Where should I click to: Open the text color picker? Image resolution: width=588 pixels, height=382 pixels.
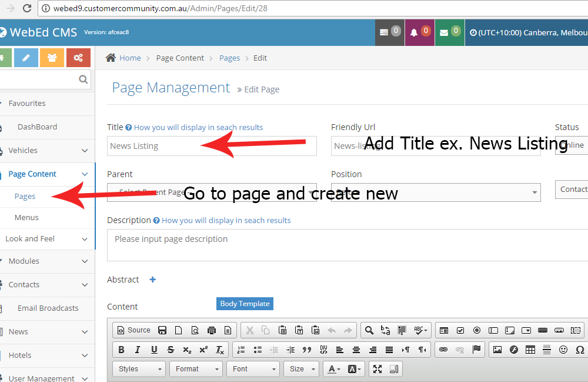pos(333,369)
